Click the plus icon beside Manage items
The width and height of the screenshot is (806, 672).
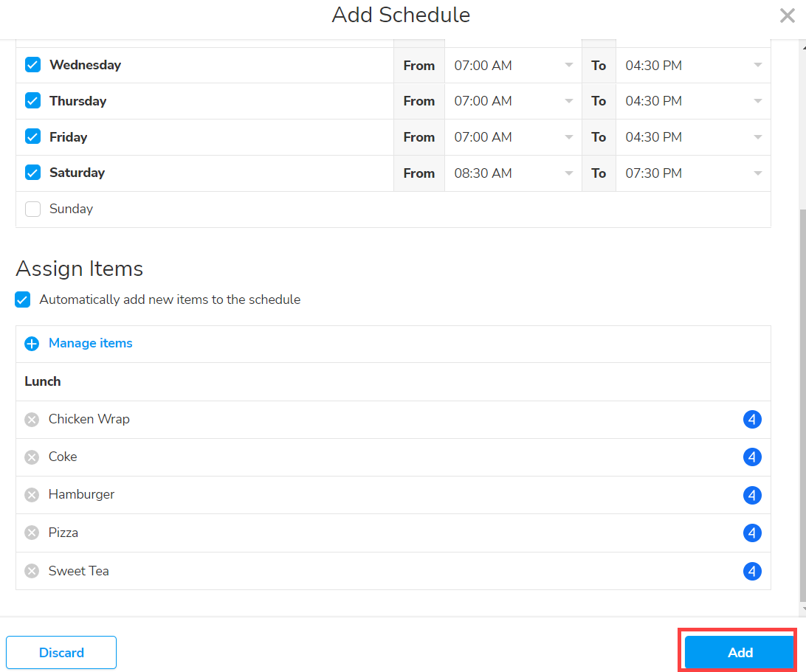[x=32, y=344]
